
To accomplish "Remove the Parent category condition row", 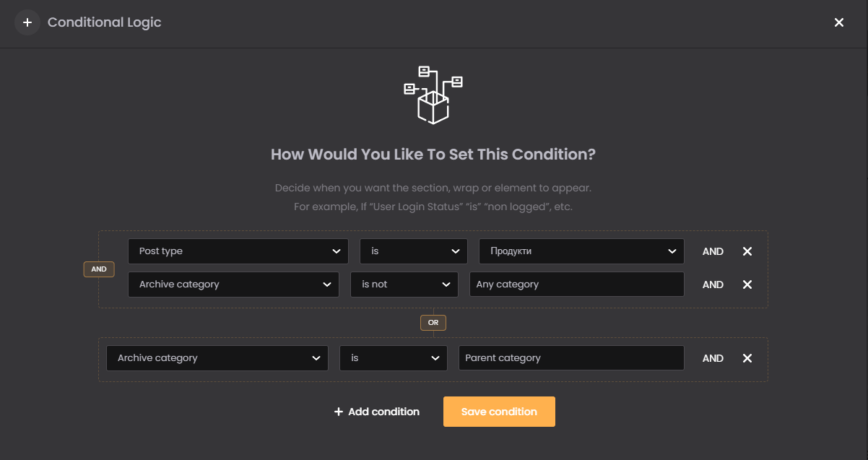I will click(747, 358).
